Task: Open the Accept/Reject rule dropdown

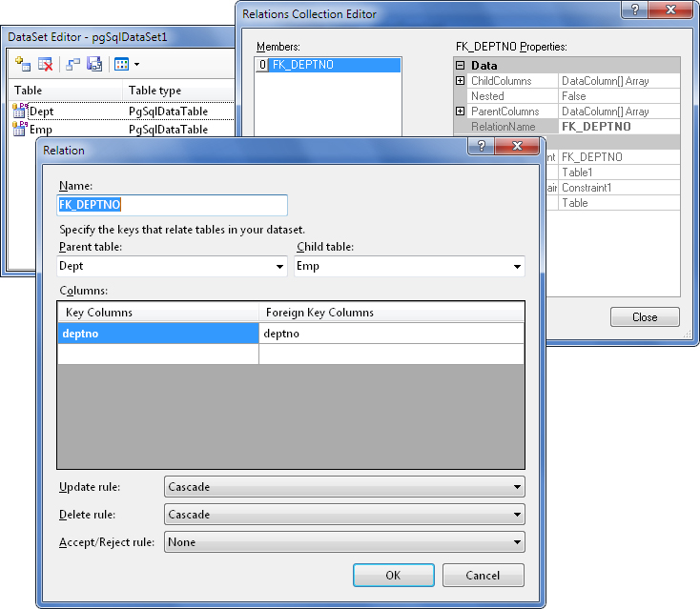Action: [x=517, y=542]
